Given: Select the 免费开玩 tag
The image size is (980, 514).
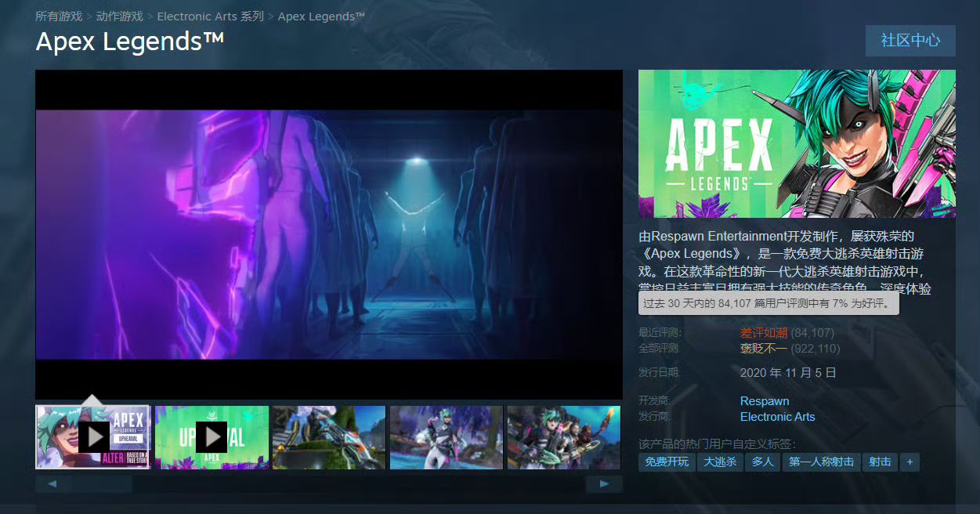Looking at the screenshot, I should [x=667, y=462].
